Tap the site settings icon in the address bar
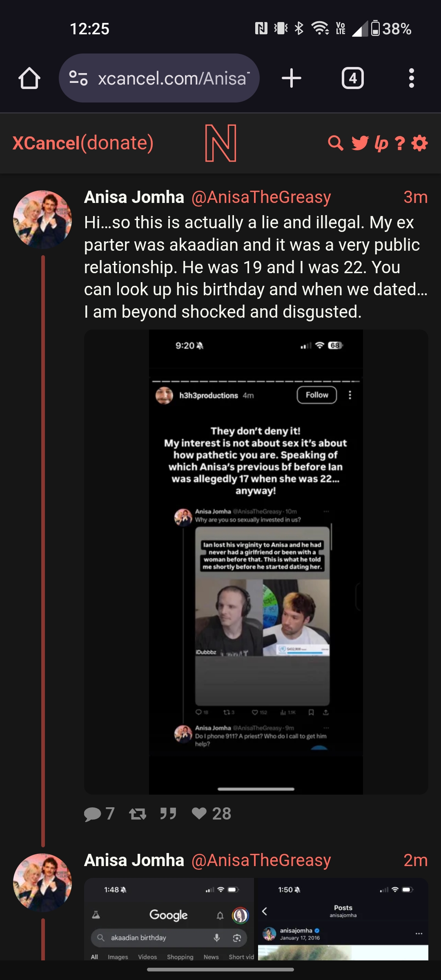 [x=78, y=78]
